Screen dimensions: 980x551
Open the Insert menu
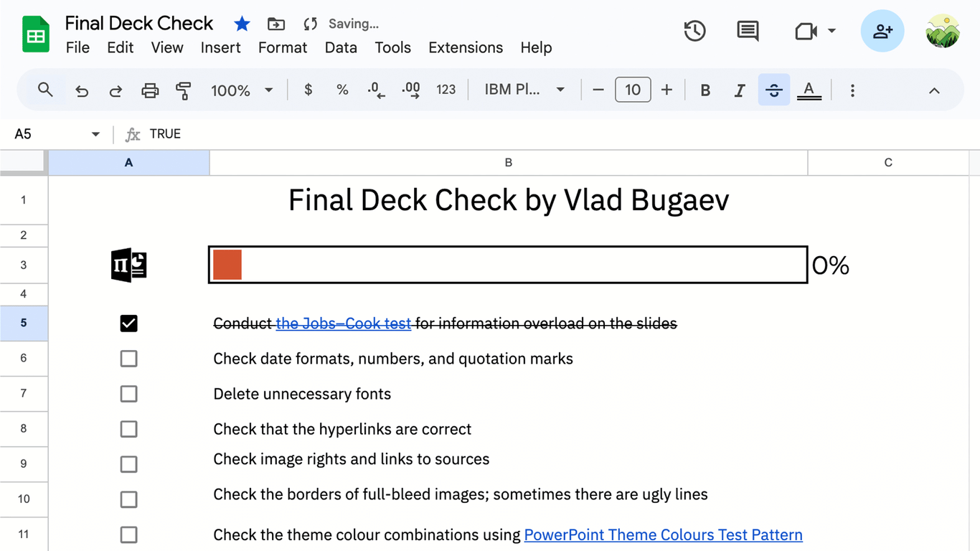click(x=220, y=47)
